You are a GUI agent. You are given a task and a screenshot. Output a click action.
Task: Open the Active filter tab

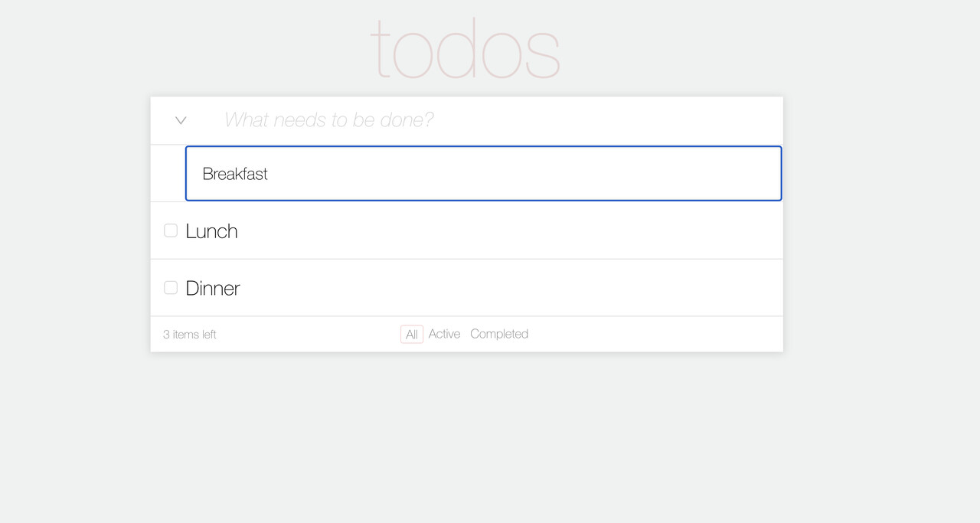coord(445,334)
